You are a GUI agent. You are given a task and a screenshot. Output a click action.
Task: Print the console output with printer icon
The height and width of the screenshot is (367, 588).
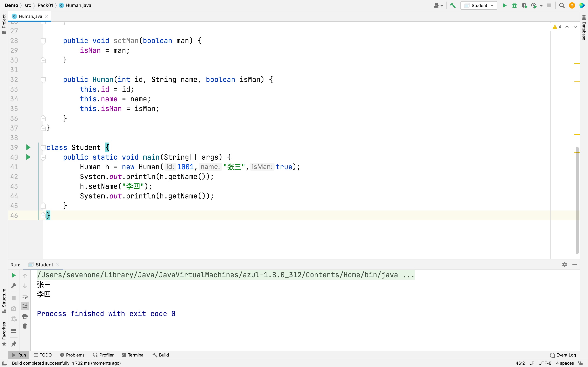click(x=25, y=316)
